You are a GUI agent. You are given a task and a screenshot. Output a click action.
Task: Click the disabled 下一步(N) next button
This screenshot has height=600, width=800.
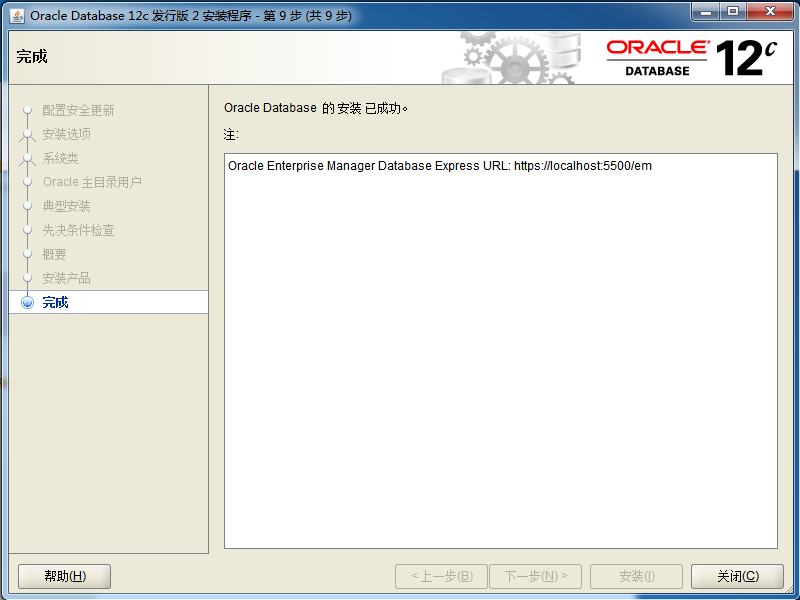pyautogui.click(x=535, y=576)
